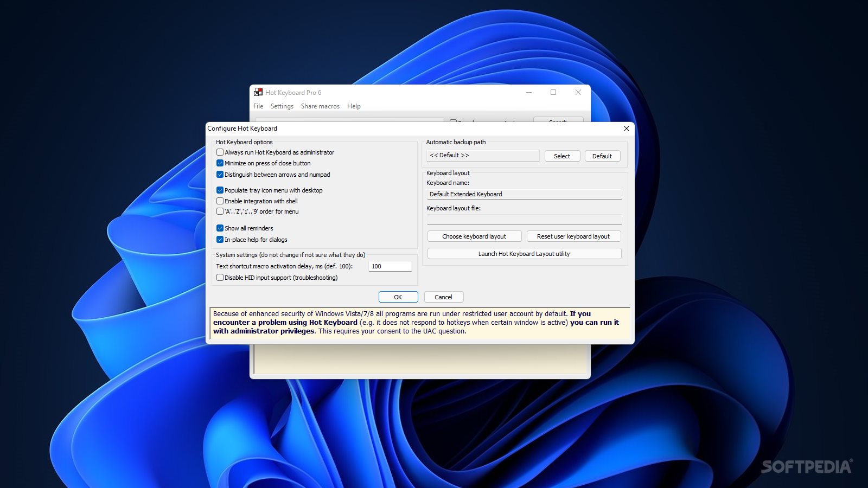The width and height of the screenshot is (868, 488).
Task: Click the activation delay field showing 100
Action: tap(390, 266)
